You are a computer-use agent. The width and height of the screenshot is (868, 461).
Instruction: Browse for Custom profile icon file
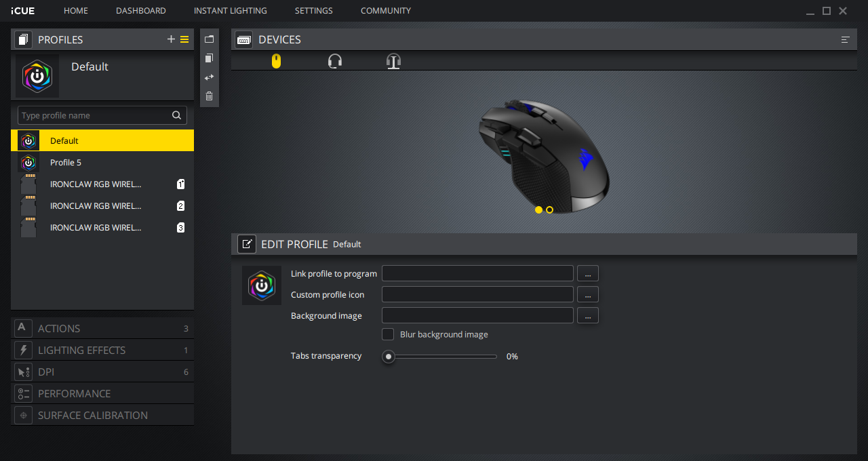click(588, 294)
